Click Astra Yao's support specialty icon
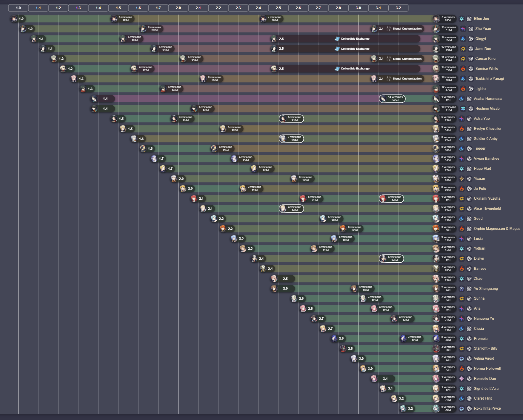The image size is (523, 420). pyautogui.click(x=469, y=119)
